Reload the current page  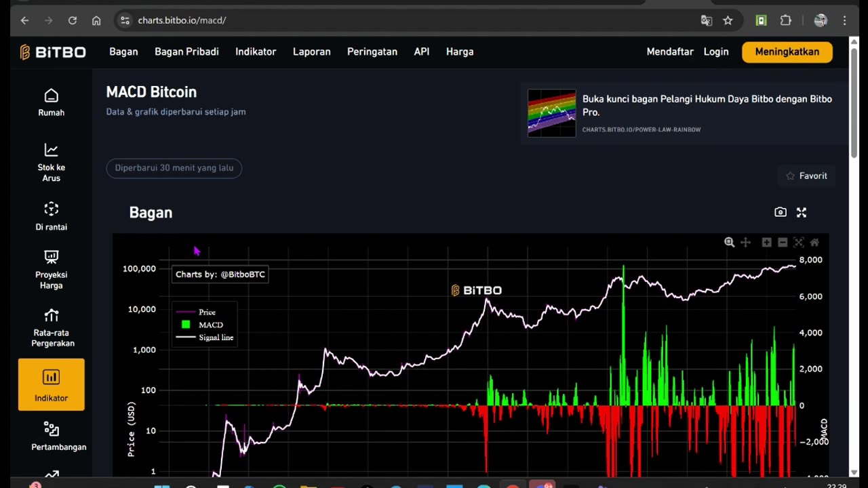(x=73, y=20)
